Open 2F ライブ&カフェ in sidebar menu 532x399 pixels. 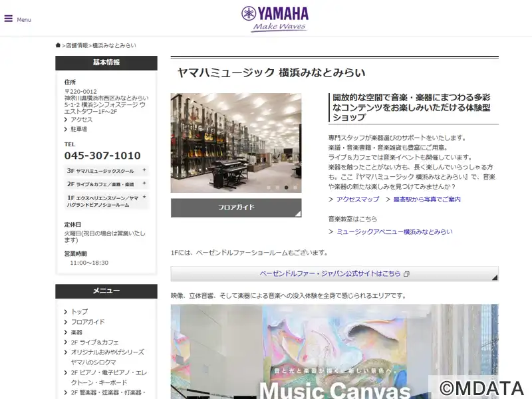point(94,342)
